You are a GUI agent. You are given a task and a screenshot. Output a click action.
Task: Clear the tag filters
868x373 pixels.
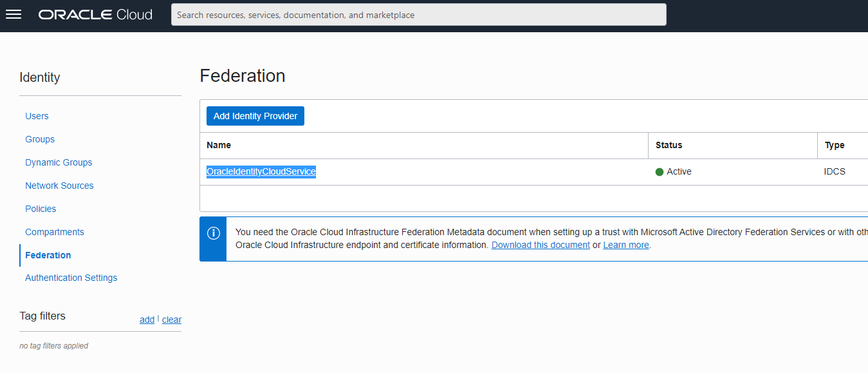(x=172, y=320)
